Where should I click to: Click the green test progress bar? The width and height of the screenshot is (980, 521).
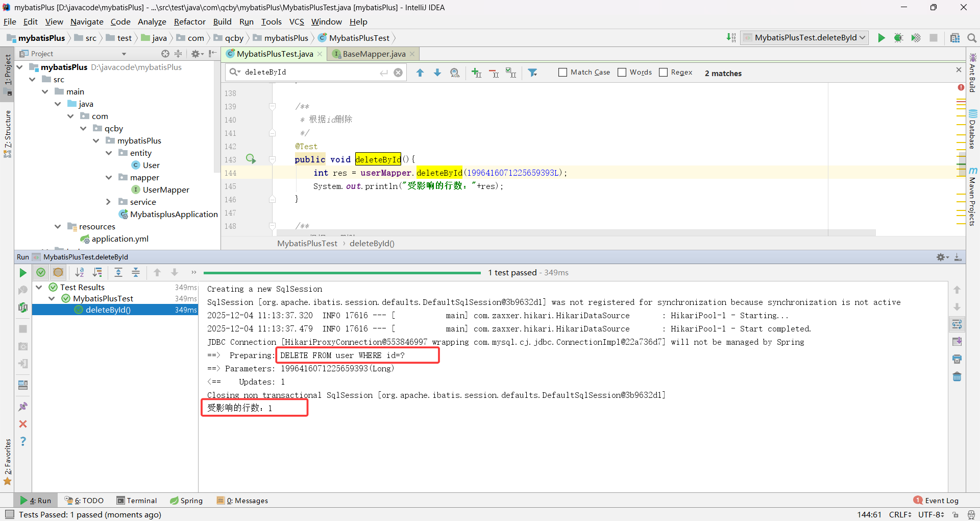click(x=342, y=273)
